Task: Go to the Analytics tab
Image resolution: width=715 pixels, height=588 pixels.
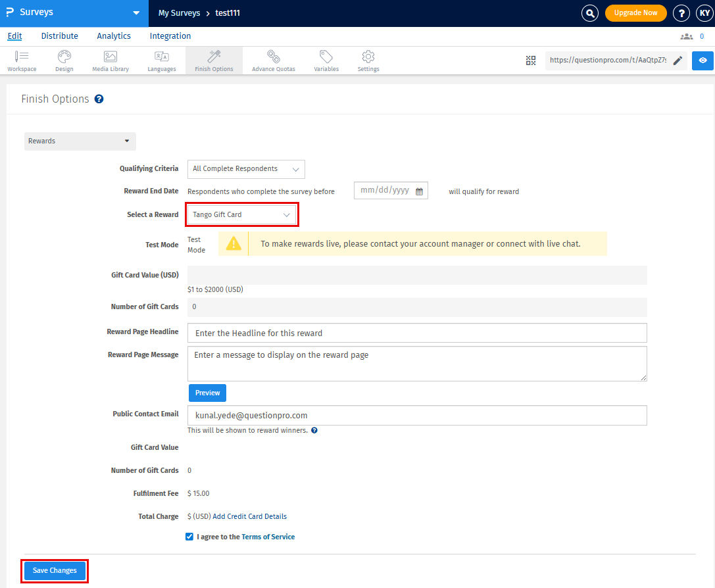Action: click(114, 36)
